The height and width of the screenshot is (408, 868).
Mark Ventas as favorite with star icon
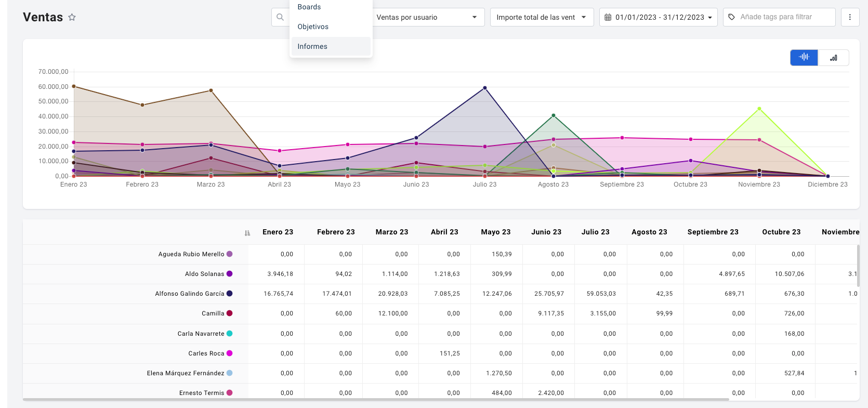(x=72, y=17)
